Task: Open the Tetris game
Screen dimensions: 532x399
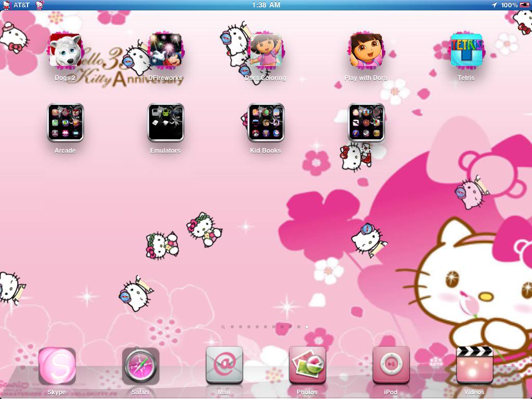Action: tap(467, 50)
